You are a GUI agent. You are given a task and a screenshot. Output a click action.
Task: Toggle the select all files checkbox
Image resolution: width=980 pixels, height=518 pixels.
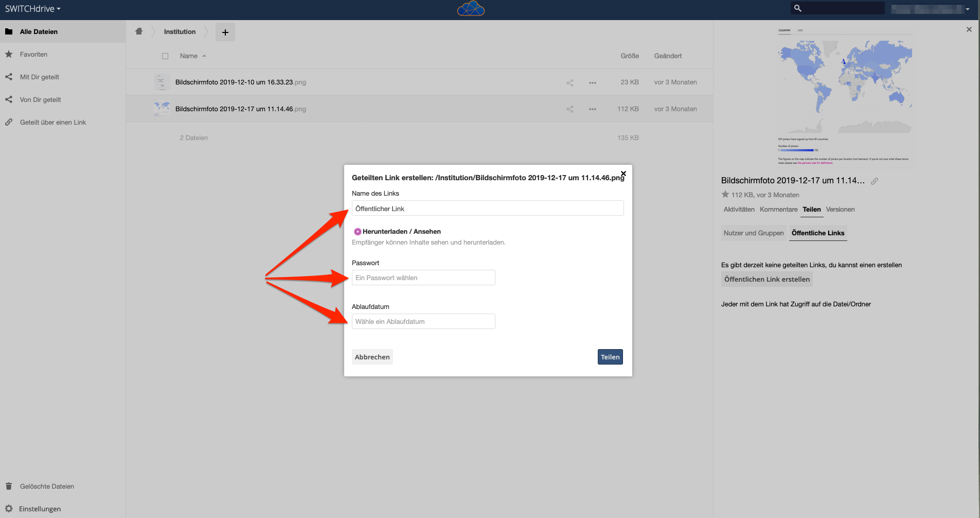click(x=165, y=56)
